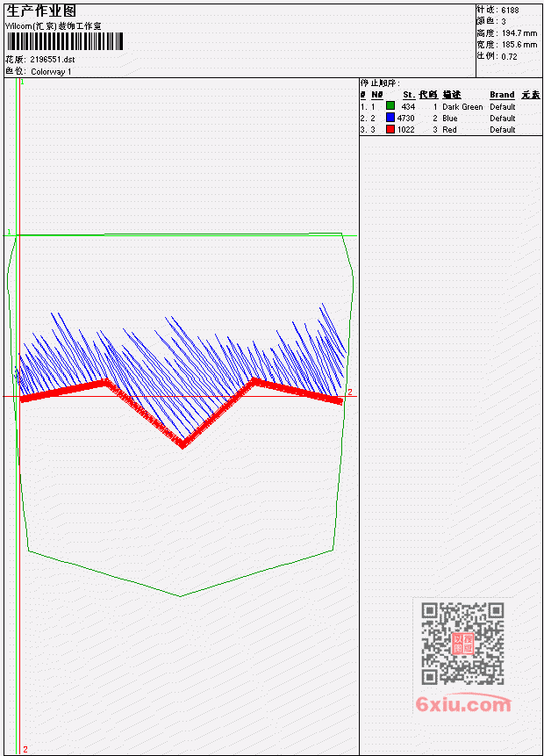Click the 'Red' description in row 3

449,130
